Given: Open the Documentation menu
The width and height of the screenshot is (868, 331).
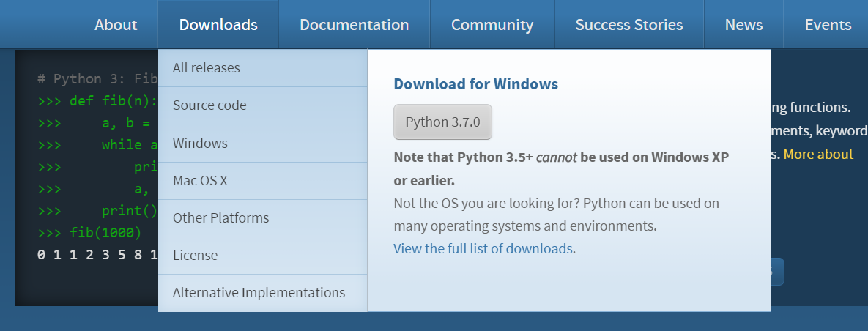Looking at the screenshot, I should click(355, 24).
